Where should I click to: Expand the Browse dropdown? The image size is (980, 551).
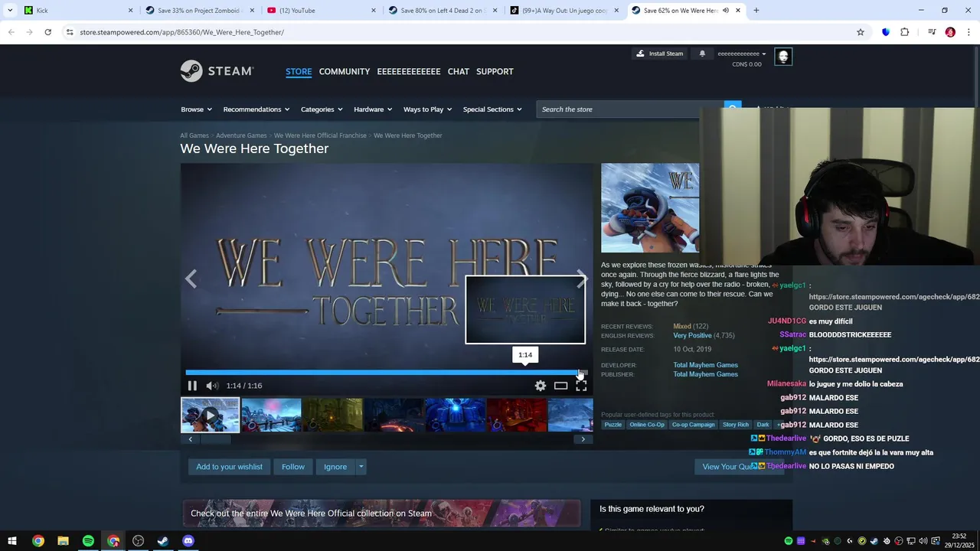click(x=196, y=109)
